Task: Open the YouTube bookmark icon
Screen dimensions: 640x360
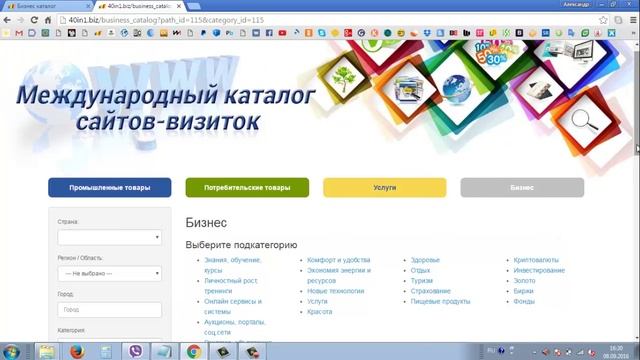Action: click(282, 33)
